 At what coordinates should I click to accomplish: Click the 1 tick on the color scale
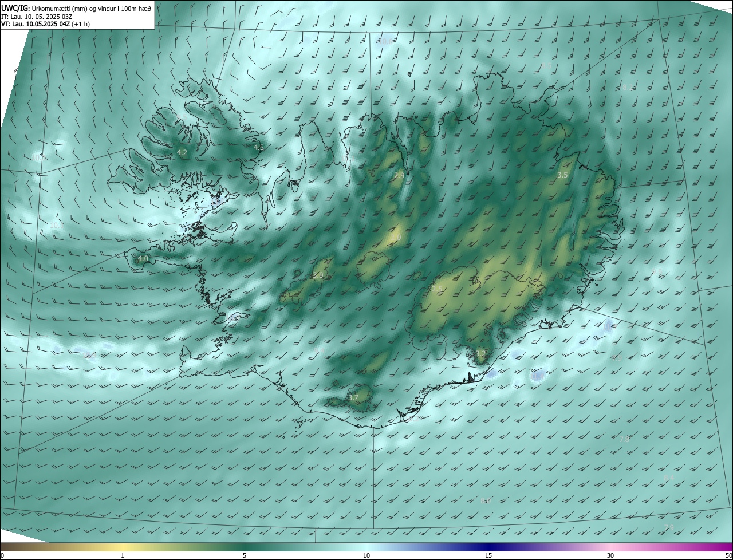click(123, 555)
